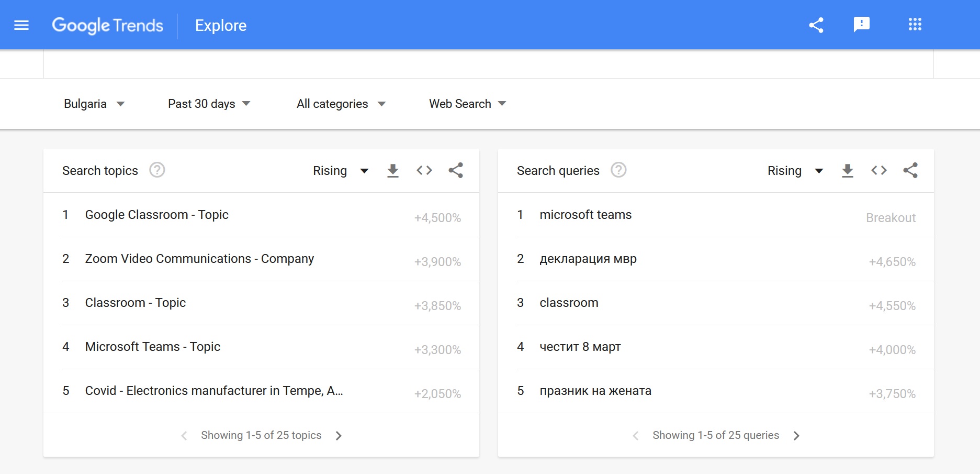Share this page using header share icon
Screen dimensions: 980x474
click(x=816, y=25)
